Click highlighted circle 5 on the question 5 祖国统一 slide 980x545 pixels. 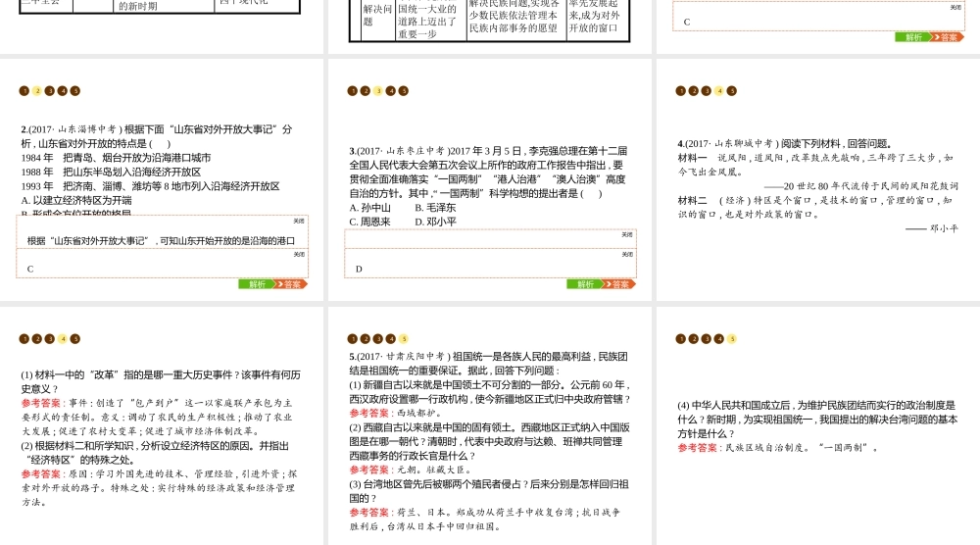point(404,339)
